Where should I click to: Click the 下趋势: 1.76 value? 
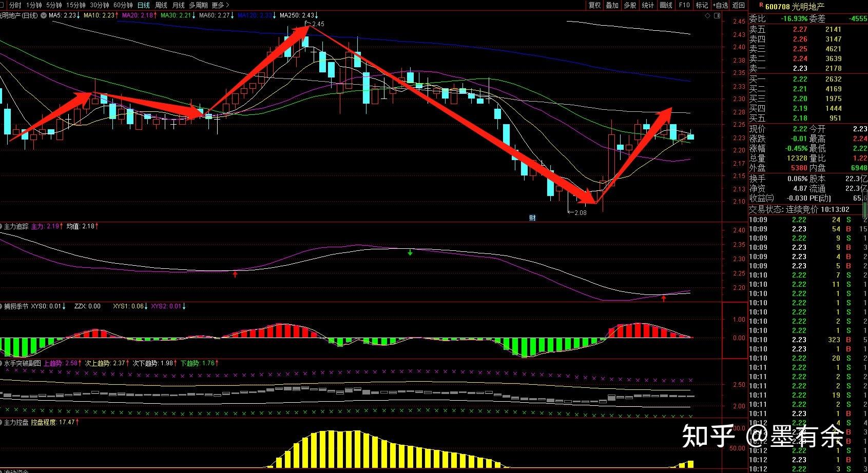coord(199,363)
